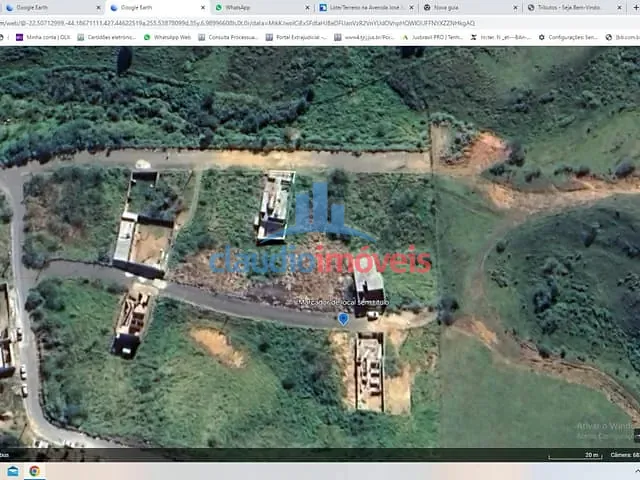Open the Consulta Processual bookmark
Viewport: 640px width, 480px height.
click(229, 37)
